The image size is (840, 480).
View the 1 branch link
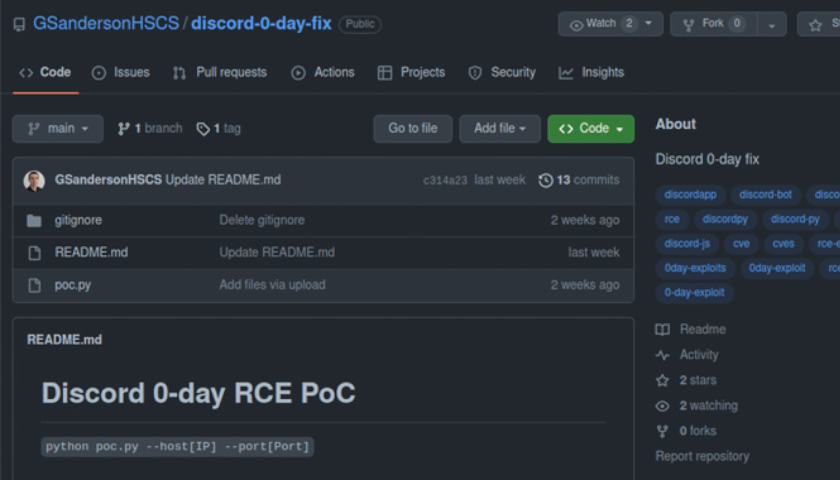(x=150, y=129)
